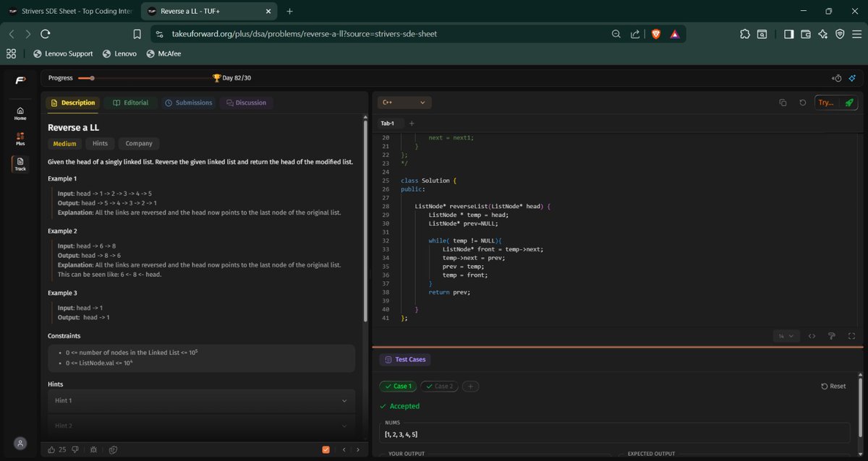
Task: Switch to the Editorial tab
Action: pos(131,103)
